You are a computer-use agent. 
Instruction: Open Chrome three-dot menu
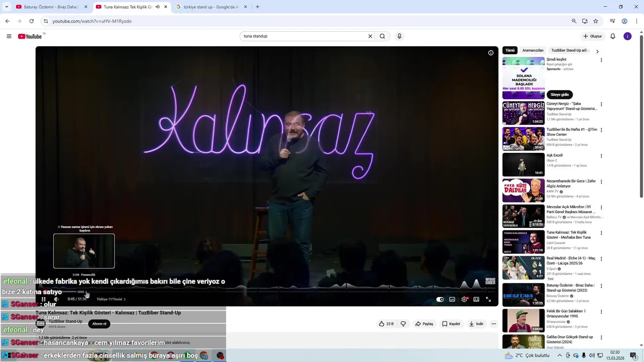point(637,21)
